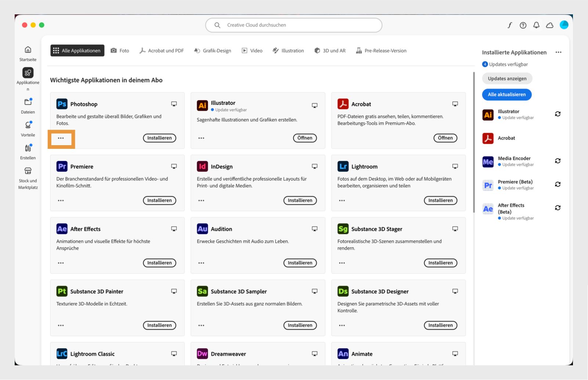Open the Erstellen sidebar icon
The width and height of the screenshot is (588, 380).
(28, 148)
